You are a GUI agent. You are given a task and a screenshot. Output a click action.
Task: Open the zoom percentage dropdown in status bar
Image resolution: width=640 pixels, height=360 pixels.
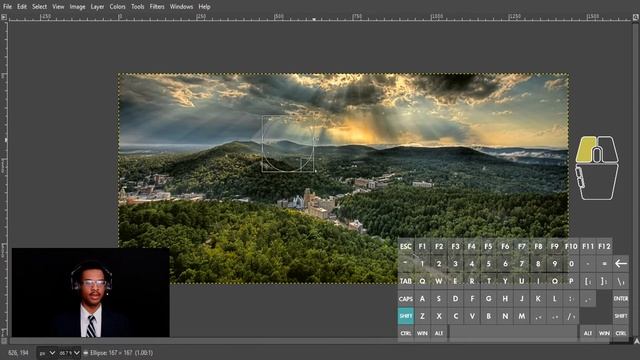(x=69, y=353)
